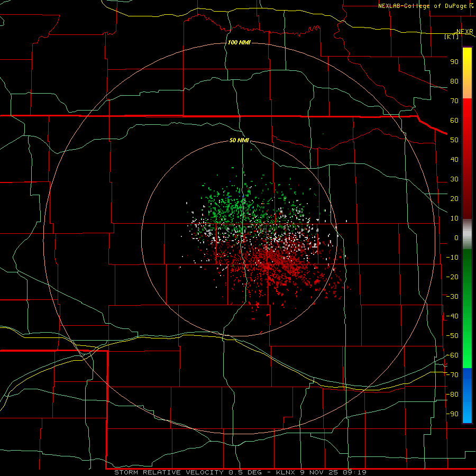Click the -70 value on the velocity scale

(x=452, y=375)
